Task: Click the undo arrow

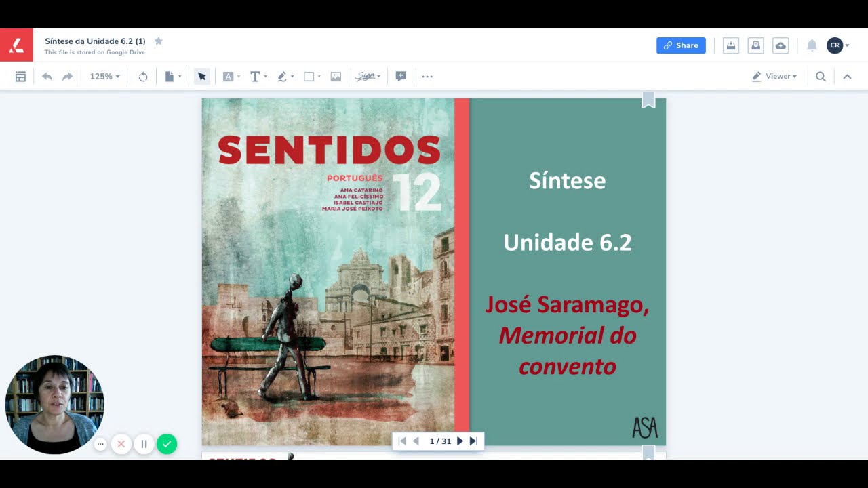Action: 47,77
